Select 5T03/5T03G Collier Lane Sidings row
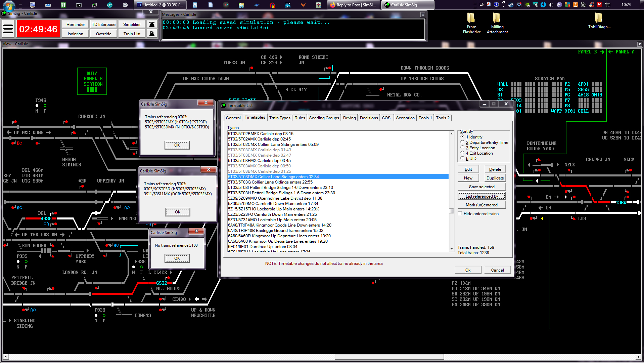Image resolution: width=644 pixels, height=363 pixels. pos(338,182)
